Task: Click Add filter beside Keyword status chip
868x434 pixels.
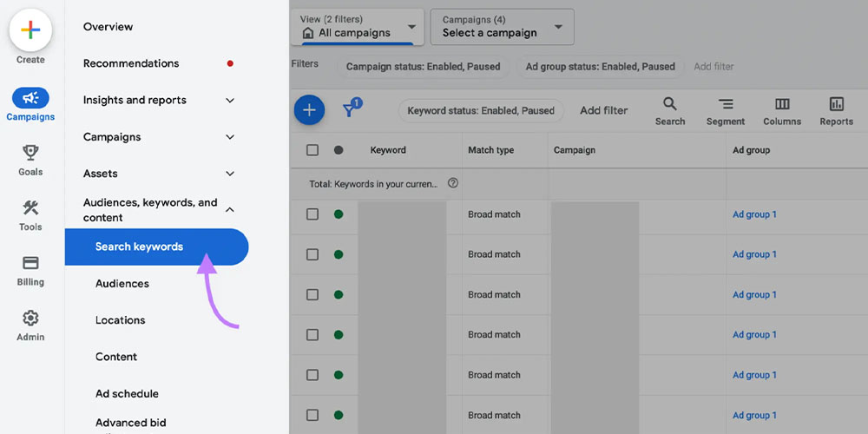Action: pyautogui.click(x=604, y=111)
